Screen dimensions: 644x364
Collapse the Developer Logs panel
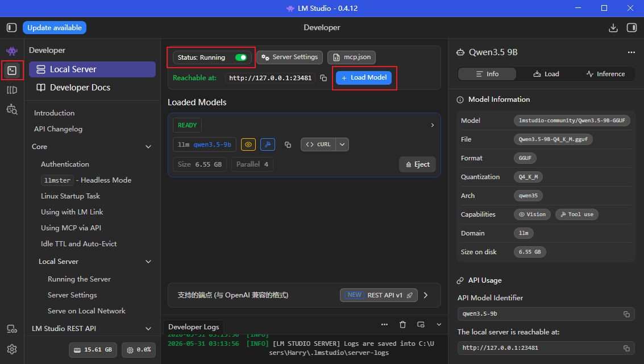(439, 325)
